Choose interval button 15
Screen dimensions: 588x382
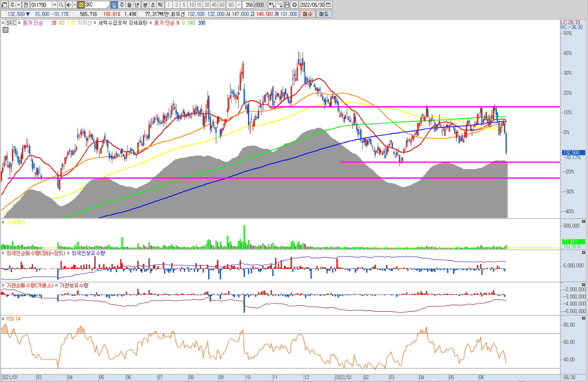(x=199, y=5)
